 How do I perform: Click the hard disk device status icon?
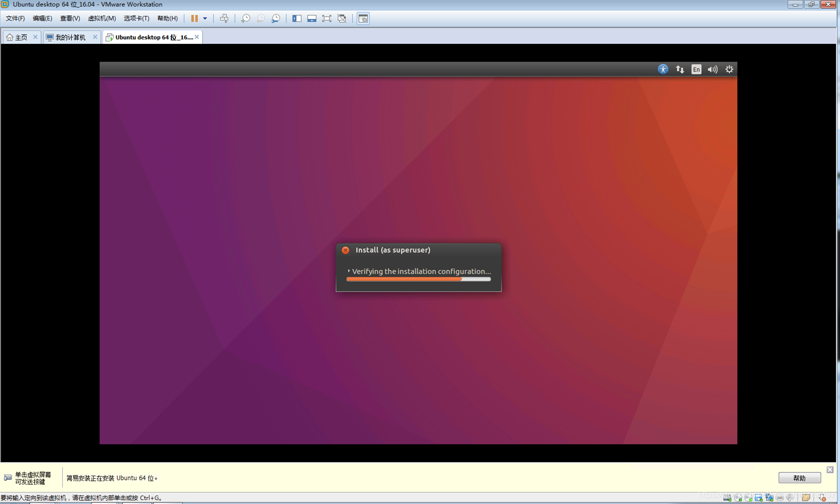click(x=727, y=498)
